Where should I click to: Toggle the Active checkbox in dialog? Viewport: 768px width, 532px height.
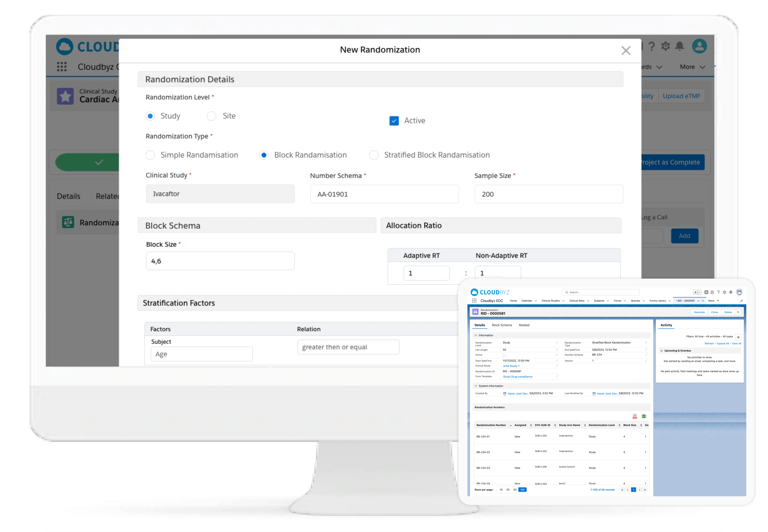tap(394, 121)
